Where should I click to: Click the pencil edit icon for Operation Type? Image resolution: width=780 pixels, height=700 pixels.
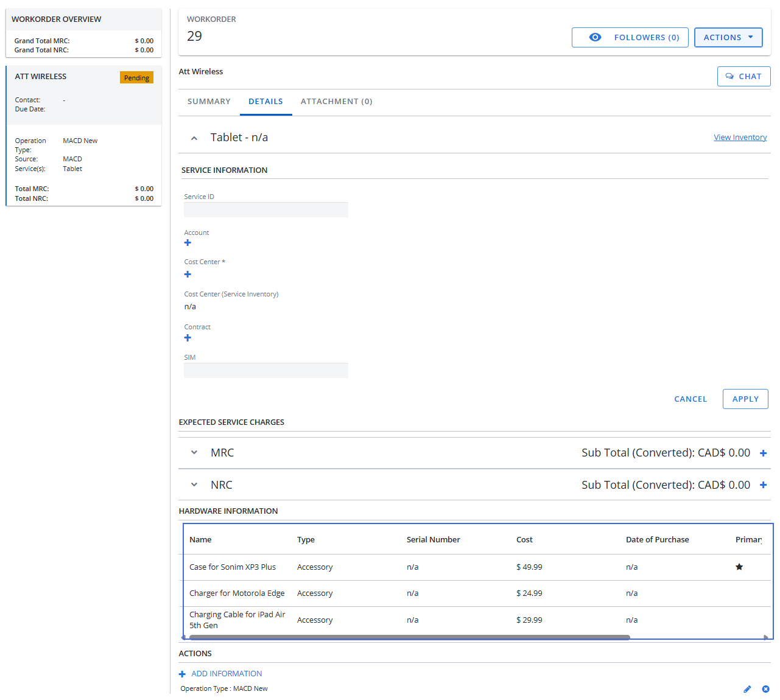747,689
